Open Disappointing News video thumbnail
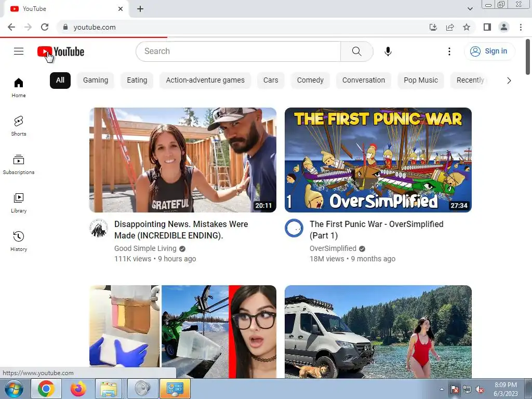 click(183, 160)
